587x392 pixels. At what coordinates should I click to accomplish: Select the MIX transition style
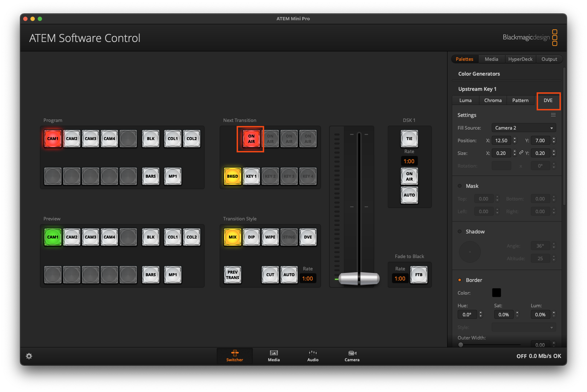click(x=233, y=237)
